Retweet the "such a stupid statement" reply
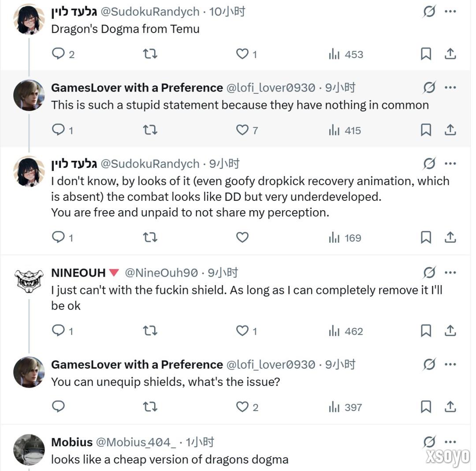 [x=150, y=130]
